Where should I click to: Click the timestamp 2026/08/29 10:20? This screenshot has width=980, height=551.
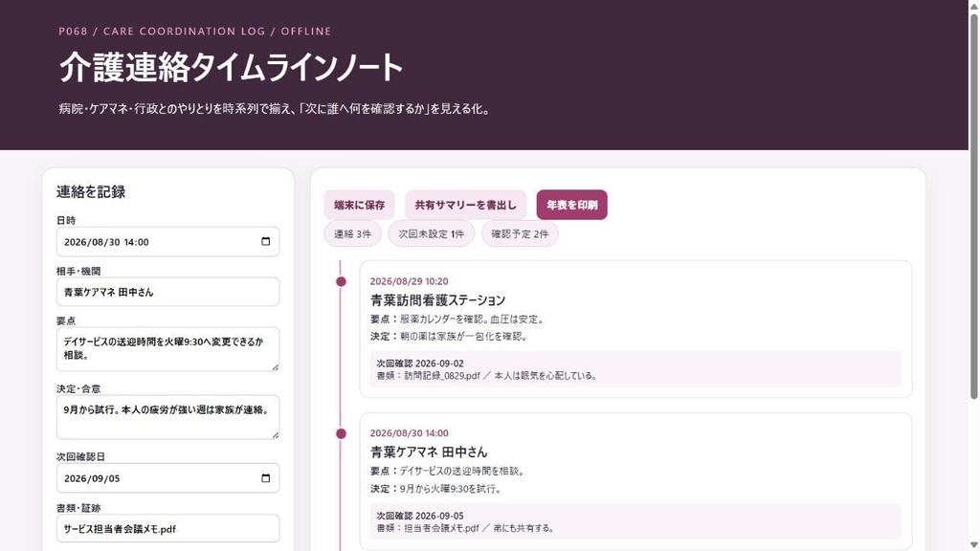(409, 281)
